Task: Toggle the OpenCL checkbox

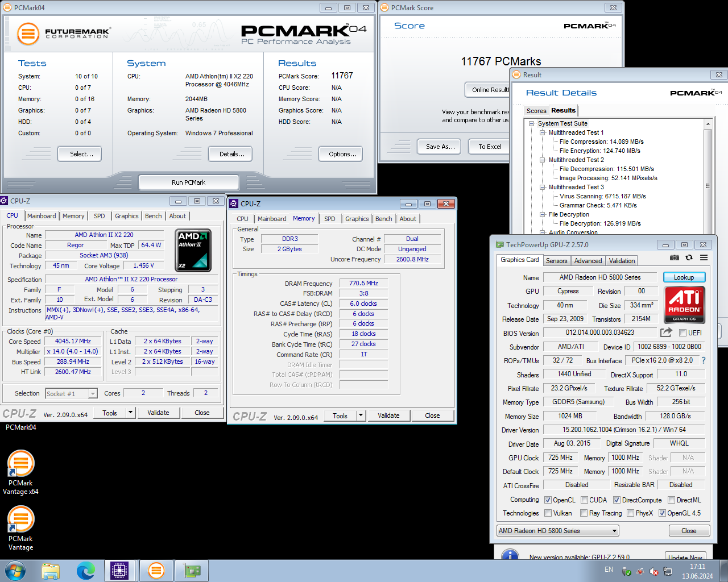Action: tap(548, 500)
